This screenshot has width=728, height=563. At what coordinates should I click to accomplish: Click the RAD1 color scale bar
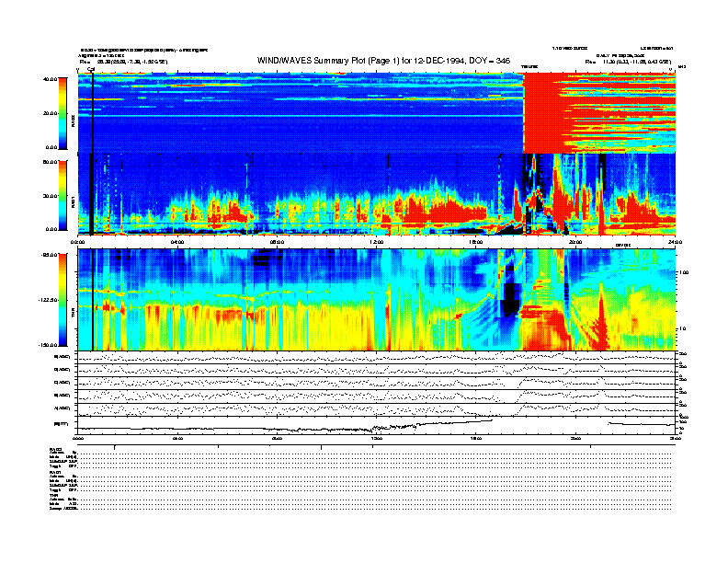click(63, 196)
